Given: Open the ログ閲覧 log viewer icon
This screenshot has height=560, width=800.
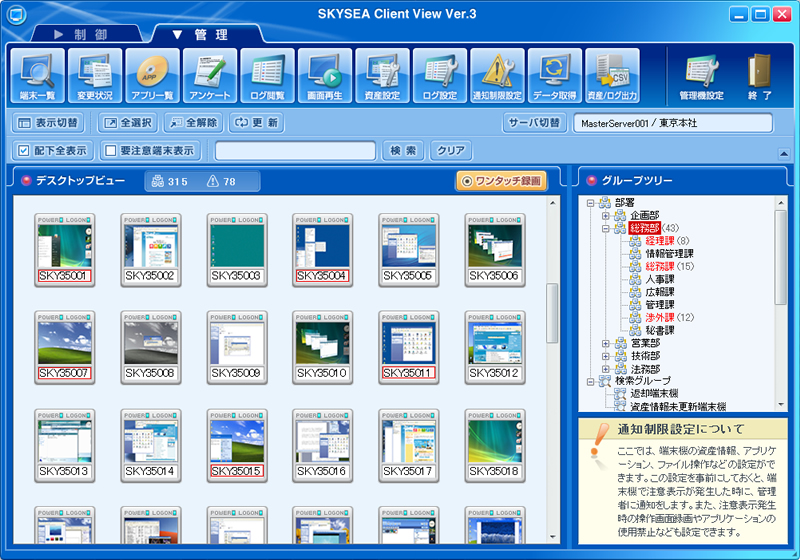Looking at the screenshot, I should pyautogui.click(x=267, y=76).
